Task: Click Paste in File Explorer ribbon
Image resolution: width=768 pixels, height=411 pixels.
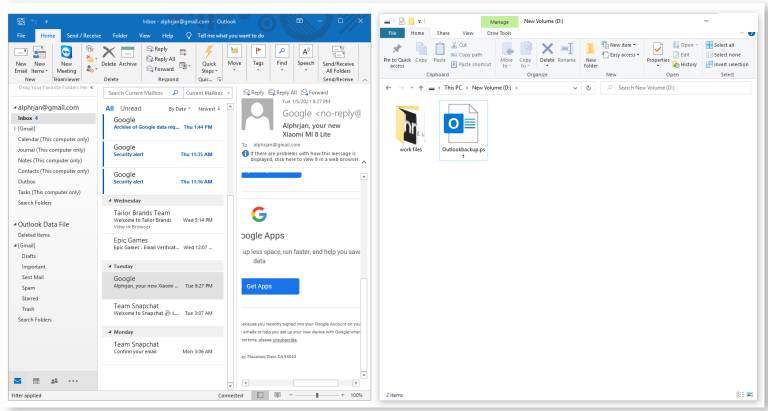Action: pos(440,53)
